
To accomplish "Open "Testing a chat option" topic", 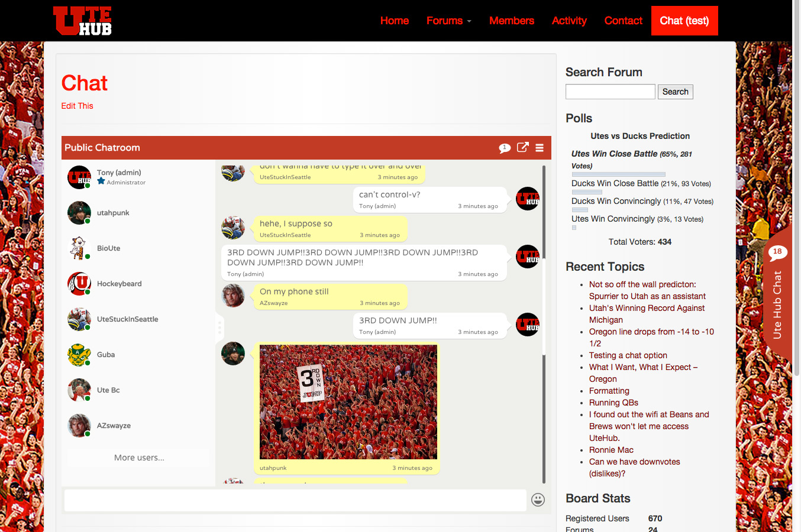I will pos(628,355).
